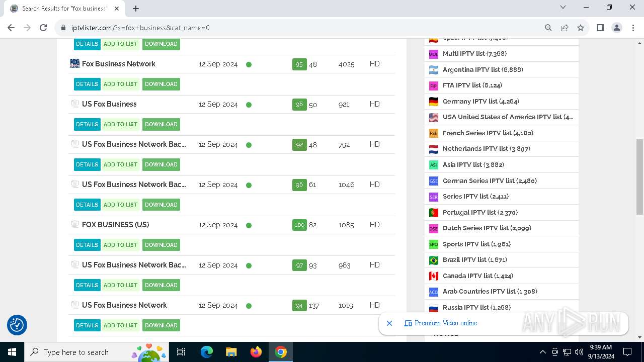Open Sports IPTV list category
644x362 pixels.
476,244
